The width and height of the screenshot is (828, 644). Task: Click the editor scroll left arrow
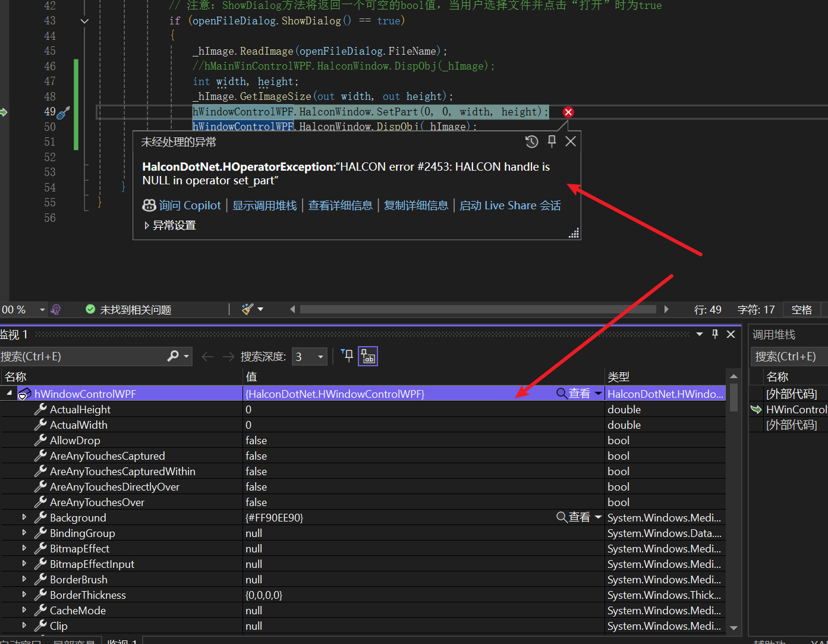pos(292,309)
